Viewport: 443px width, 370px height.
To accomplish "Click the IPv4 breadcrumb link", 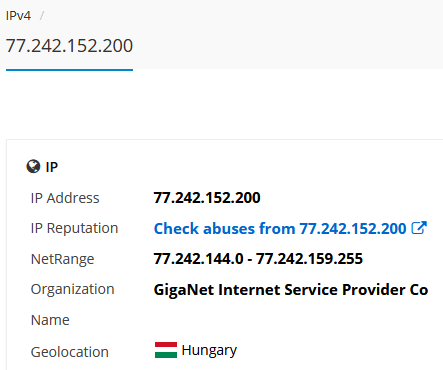I will 18,16.
